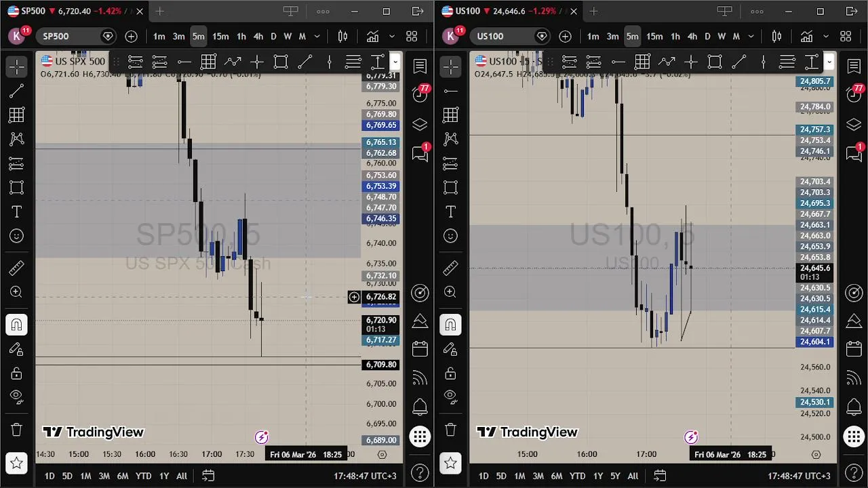The width and height of the screenshot is (868, 488).
Task: Activate the ruler measure tool in SP500 window
Action: (x=17, y=268)
